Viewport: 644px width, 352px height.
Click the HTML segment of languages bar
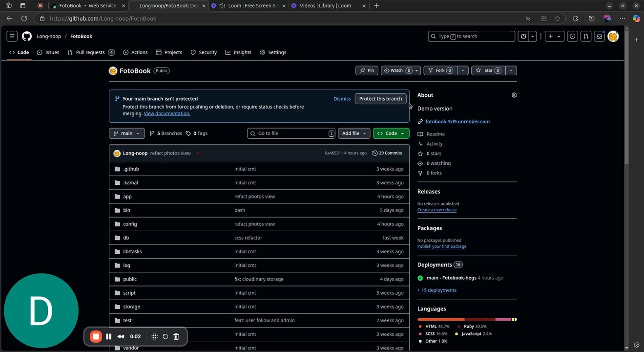pyautogui.click(x=441, y=319)
